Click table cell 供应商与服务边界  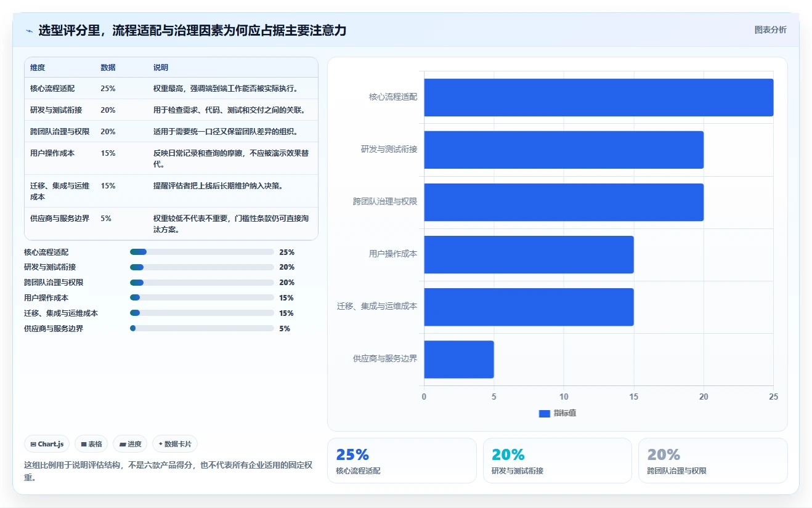60,218
